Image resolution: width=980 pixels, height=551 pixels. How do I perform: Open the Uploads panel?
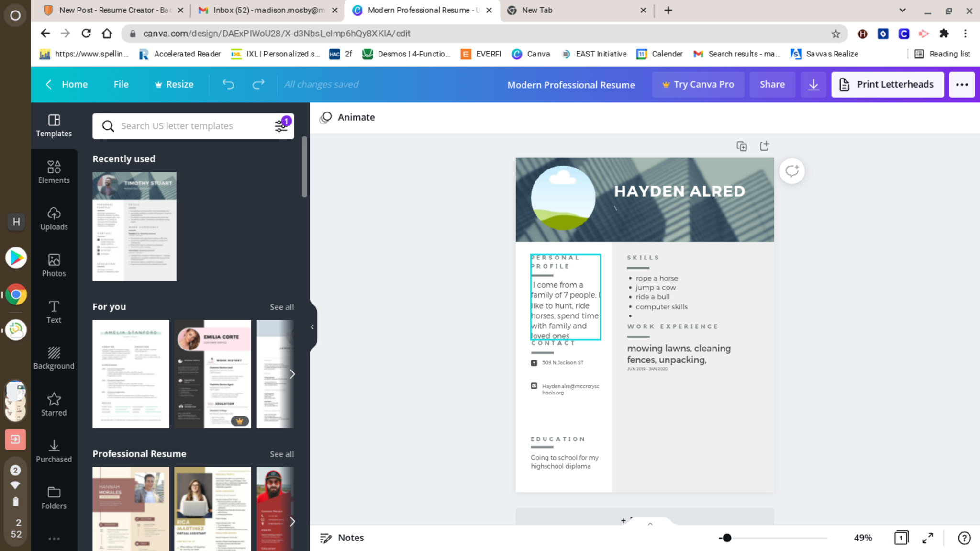(x=54, y=218)
